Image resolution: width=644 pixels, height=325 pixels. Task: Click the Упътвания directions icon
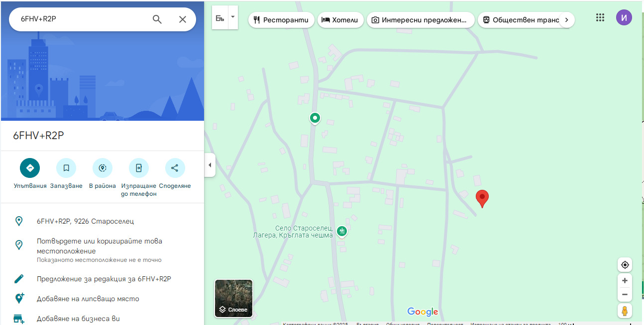(30, 168)
